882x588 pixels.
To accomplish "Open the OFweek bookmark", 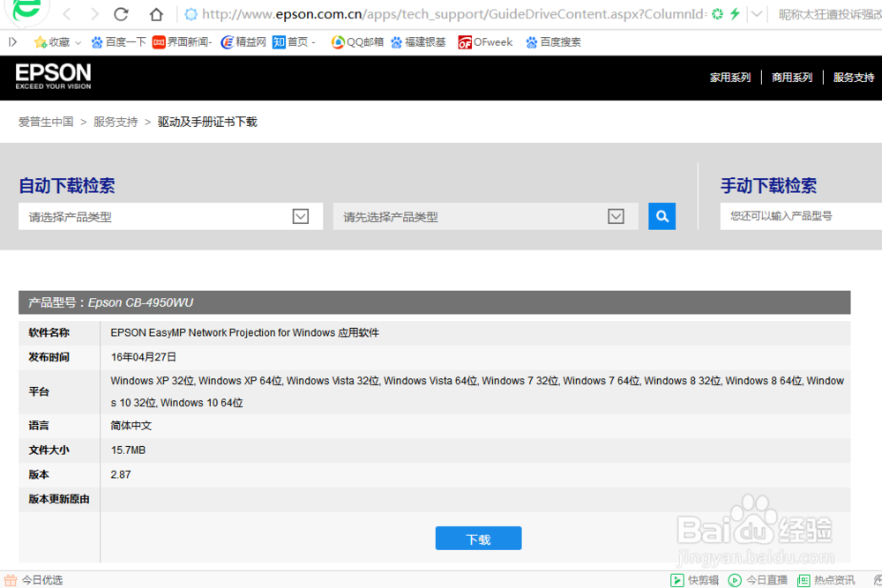I will [x=485, y=42].
